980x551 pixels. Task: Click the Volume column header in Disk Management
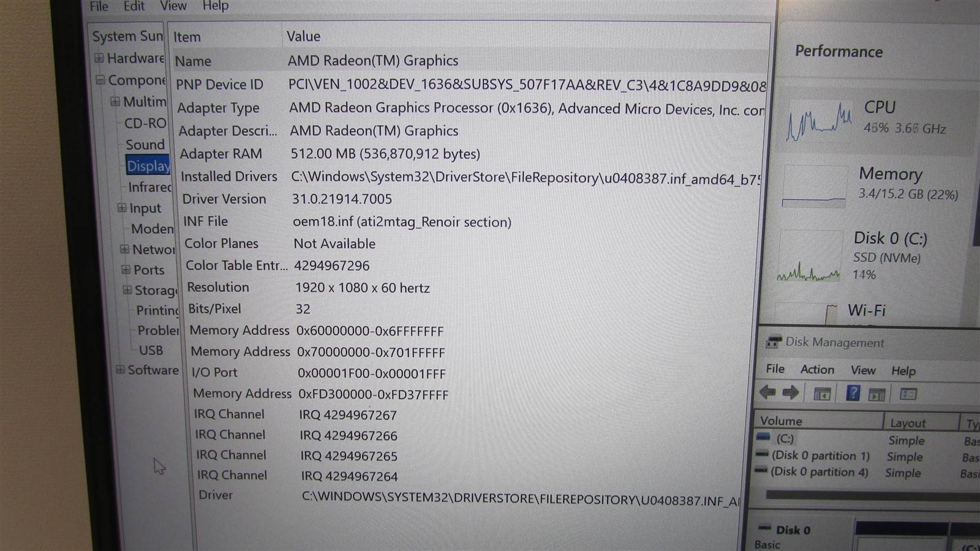[819, 421]
